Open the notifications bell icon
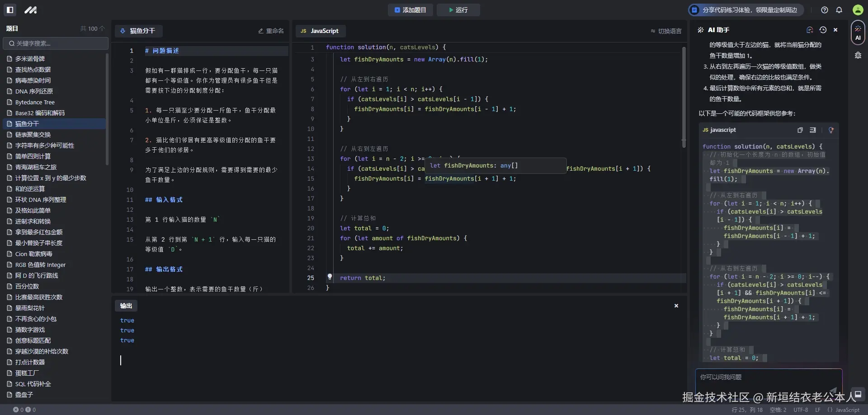 (x=839, y=10)
